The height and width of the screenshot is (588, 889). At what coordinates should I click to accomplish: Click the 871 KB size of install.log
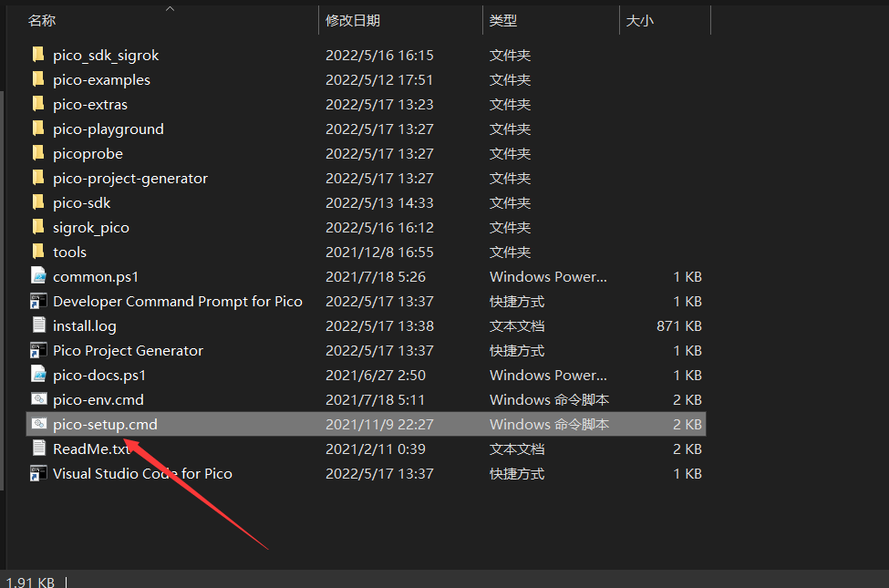679,326
